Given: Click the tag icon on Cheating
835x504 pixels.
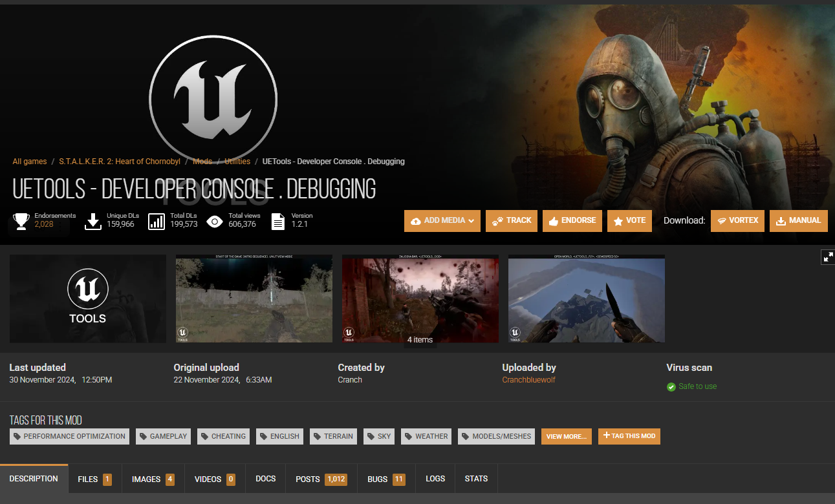Looking at the screenshot, I should coord(204,437).
